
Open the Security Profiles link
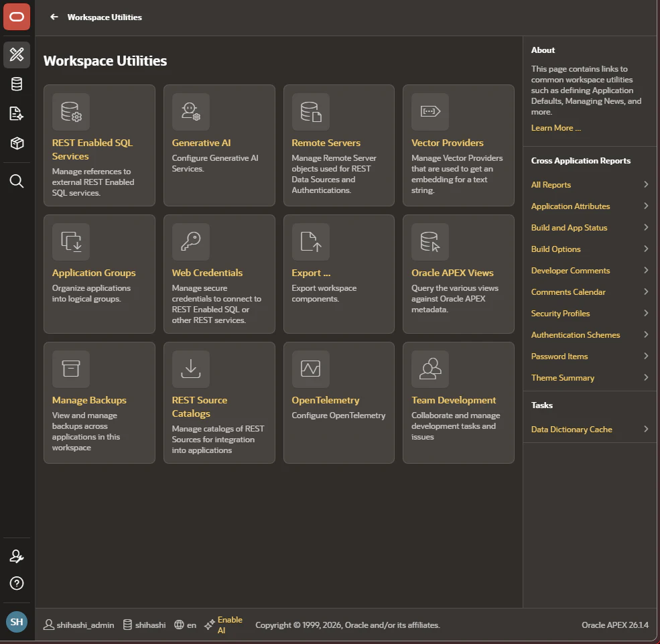click(x=560, y=314)
